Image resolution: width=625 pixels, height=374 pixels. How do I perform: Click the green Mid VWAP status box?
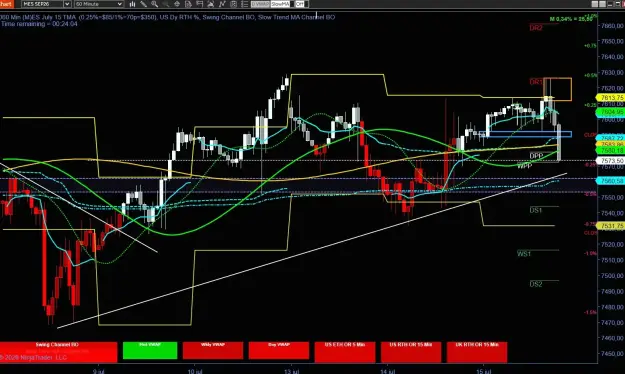coord(150,350)
